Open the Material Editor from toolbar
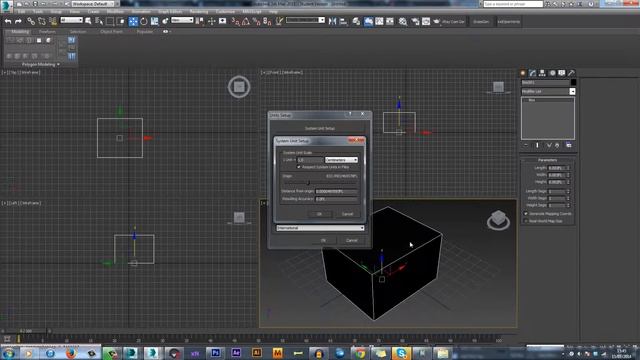This screenshot has width=640, height=360. click(x=403, y=21)
